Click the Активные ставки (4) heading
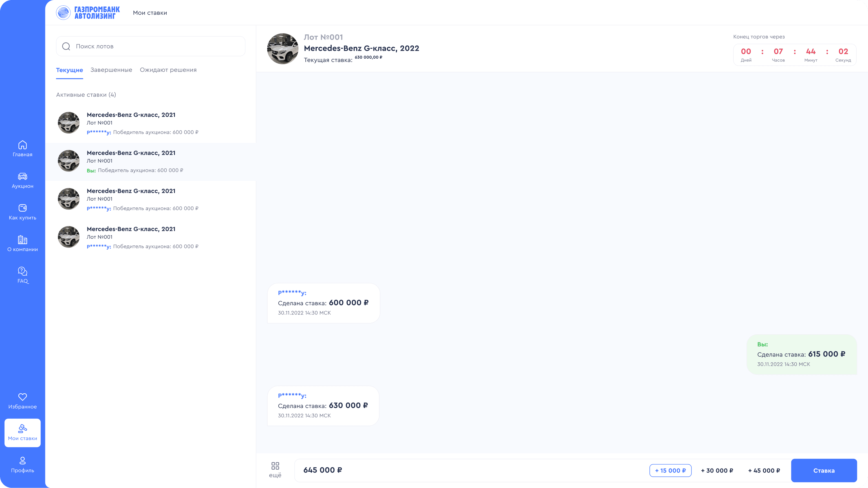Screen dimensions: 868x488 [x=86, y=95]
